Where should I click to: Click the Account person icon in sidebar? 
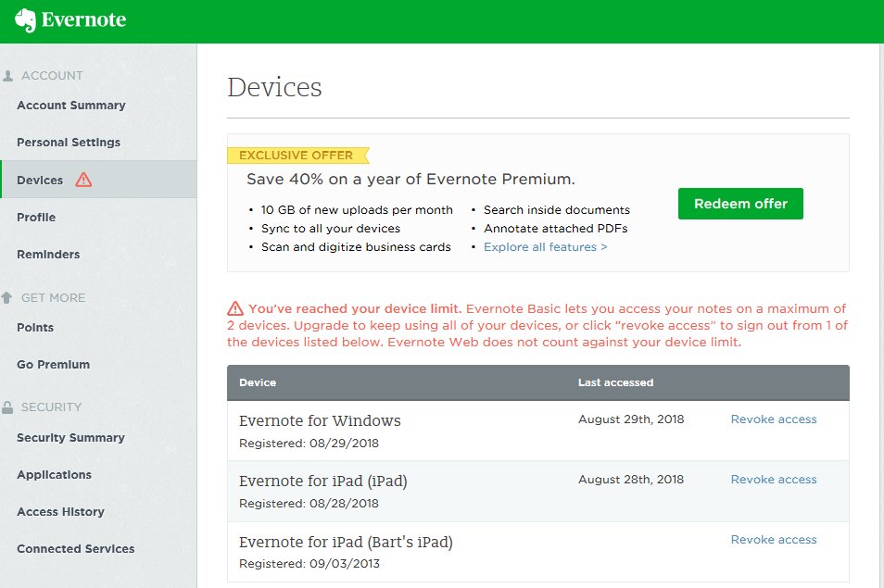point(8,76)
